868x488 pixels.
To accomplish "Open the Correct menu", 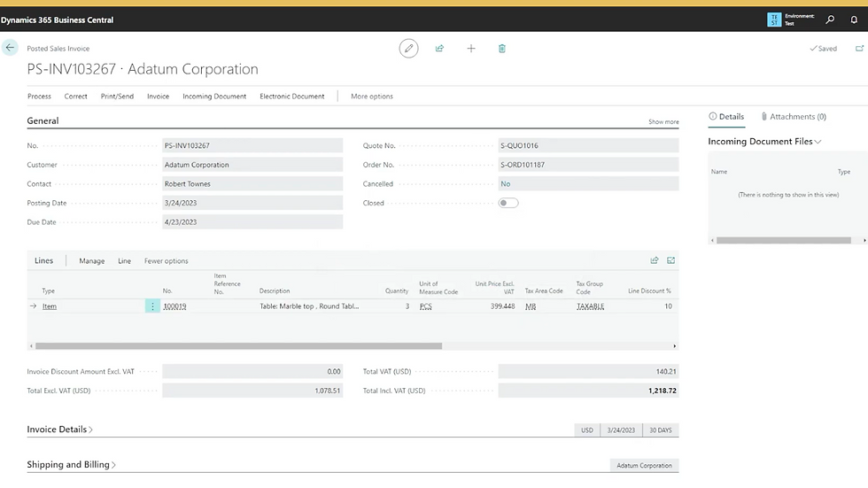I will click(76, 97).
